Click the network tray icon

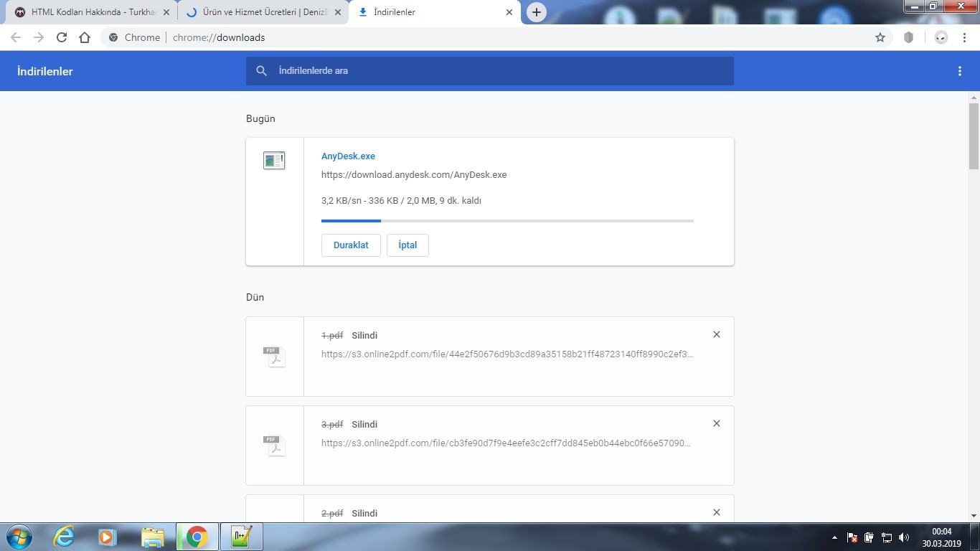[887, 537]
